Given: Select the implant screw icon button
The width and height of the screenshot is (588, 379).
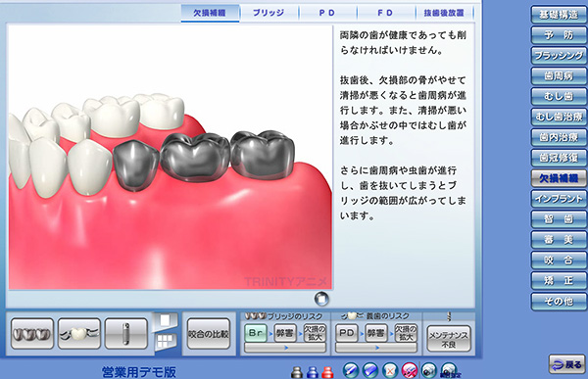Looking at the screenshot, I should point(126,334).
